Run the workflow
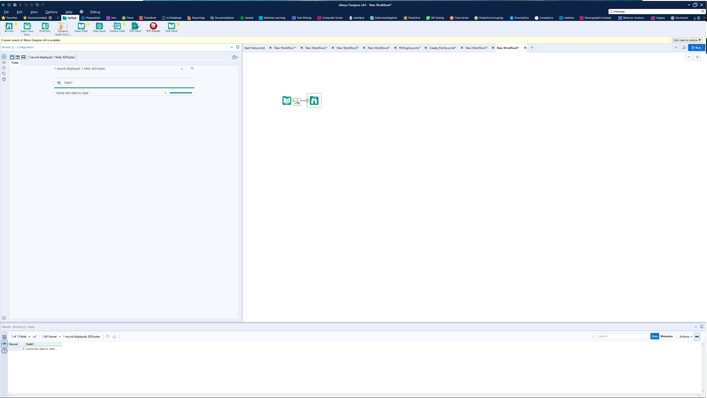707x398 pixels. point(696,48)
